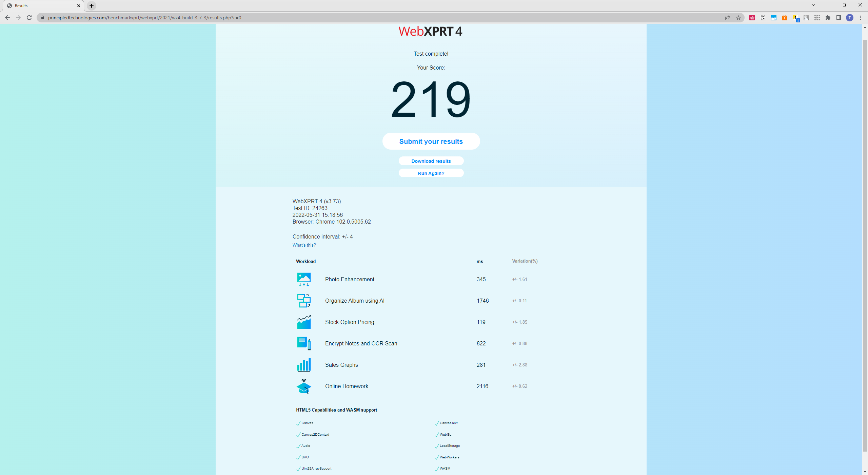Open the Extensions puzzle piece menu

coord(828,18)
